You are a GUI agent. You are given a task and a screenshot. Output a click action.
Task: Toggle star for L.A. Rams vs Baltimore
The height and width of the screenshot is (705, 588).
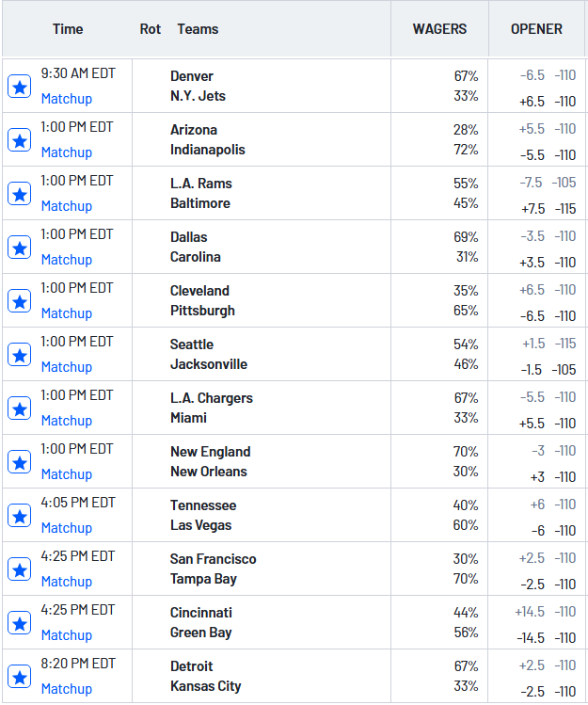coord(19,194)
